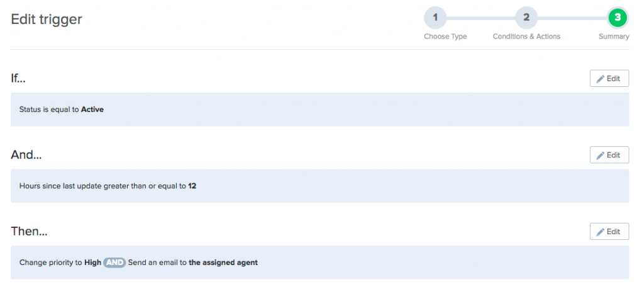Open the Choose Type step label

click(445, 37)
